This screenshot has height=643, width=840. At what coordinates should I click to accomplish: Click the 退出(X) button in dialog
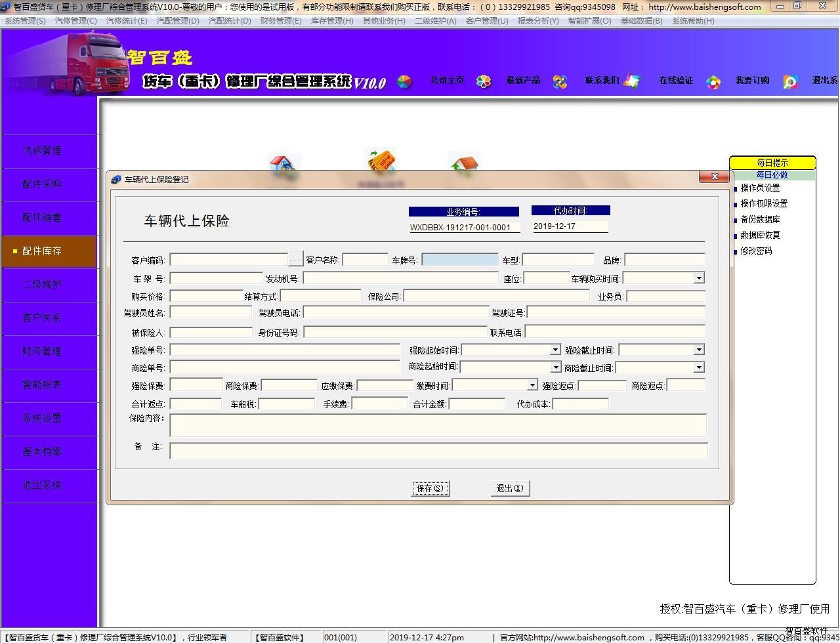pyautogui.click(x=510, y=488)
